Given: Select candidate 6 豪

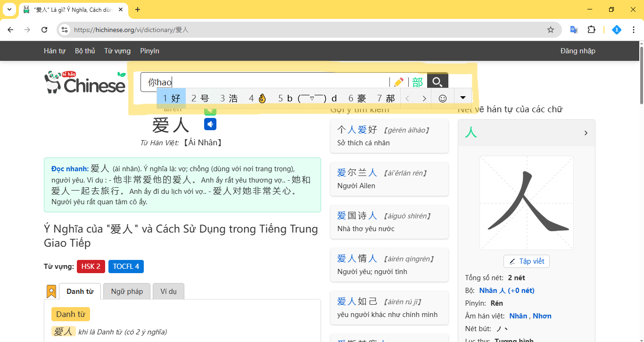Looking at the screenshot, I should click(x=357, y=98).
